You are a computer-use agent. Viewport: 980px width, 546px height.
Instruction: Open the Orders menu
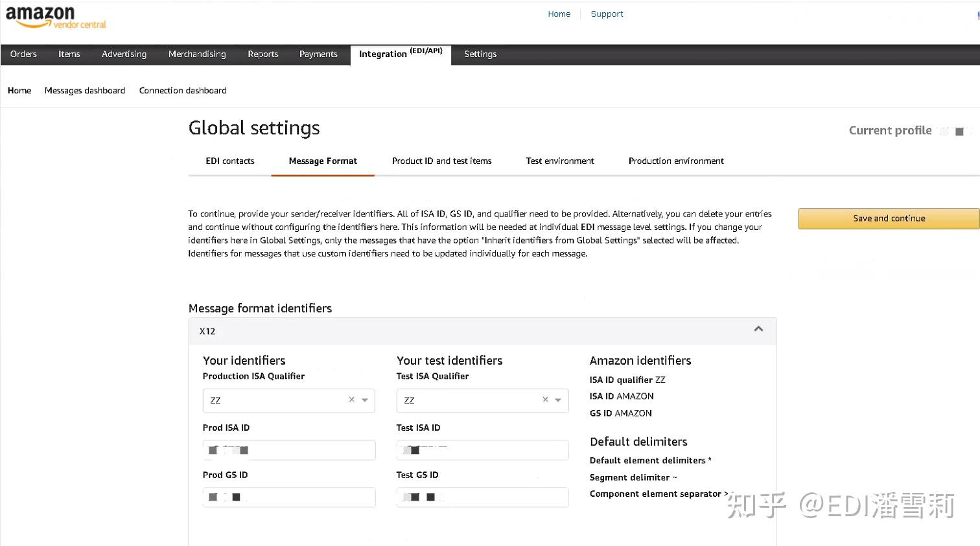[23, 54]
